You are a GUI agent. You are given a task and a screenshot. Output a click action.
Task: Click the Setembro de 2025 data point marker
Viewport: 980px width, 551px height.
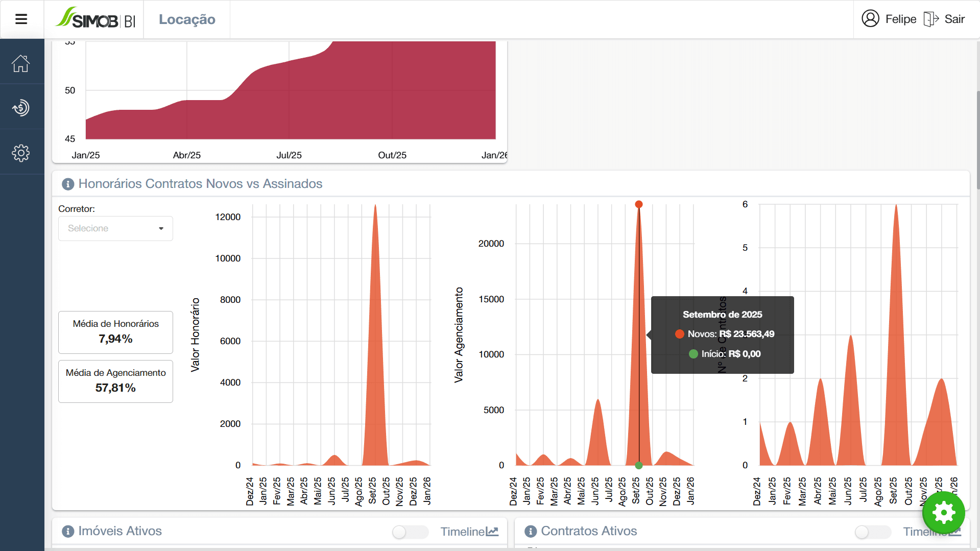[x=639, y=204]
